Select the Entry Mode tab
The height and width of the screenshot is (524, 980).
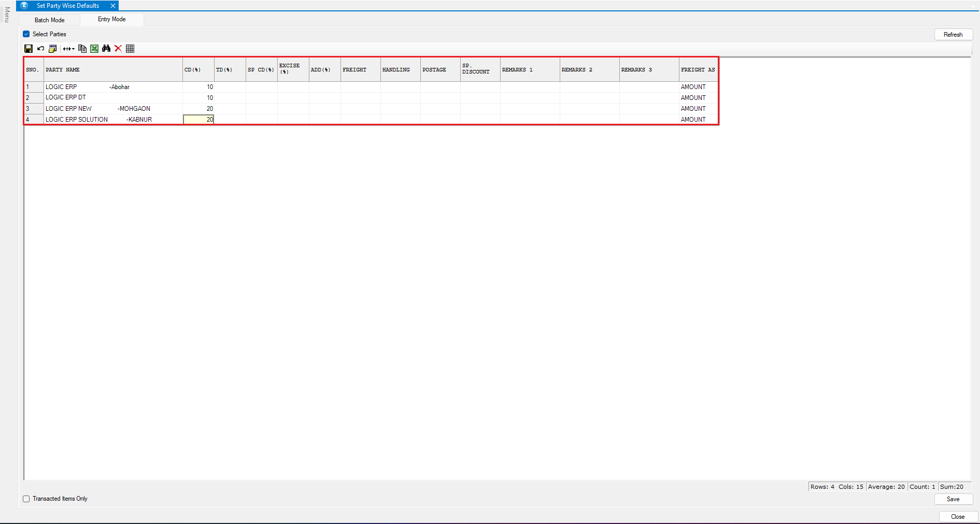[x=111, y=19]
